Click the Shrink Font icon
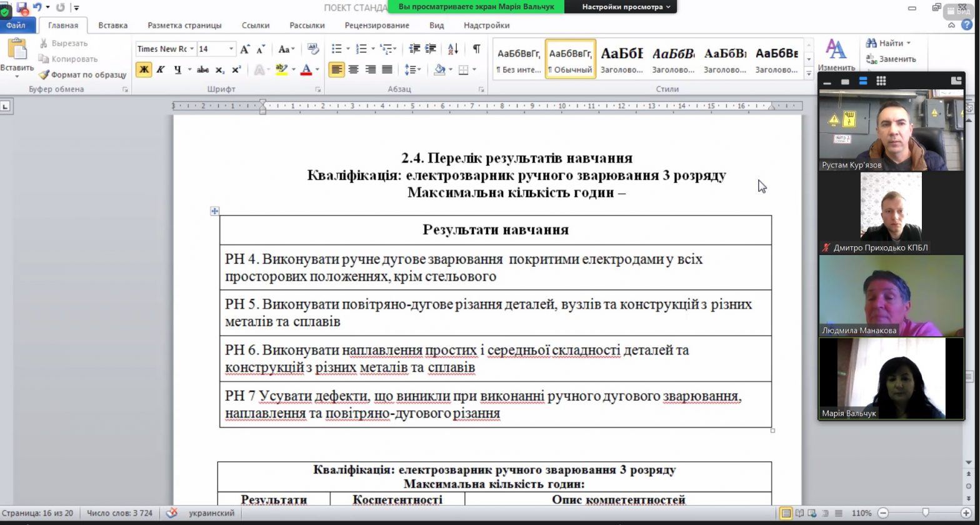 261,49
